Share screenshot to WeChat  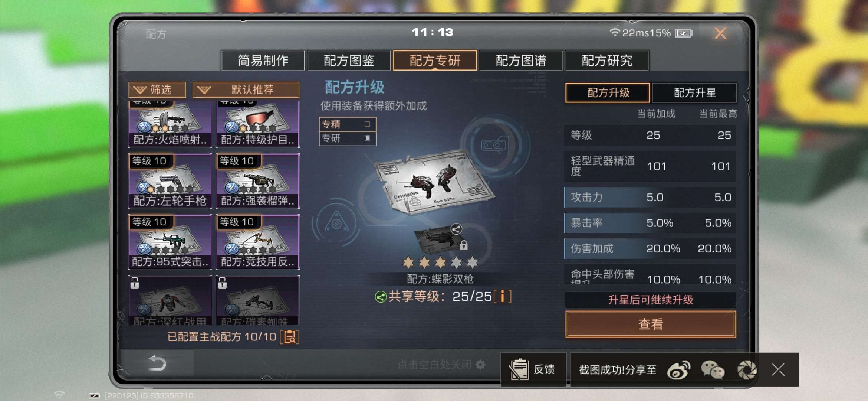tap(713, 370)
